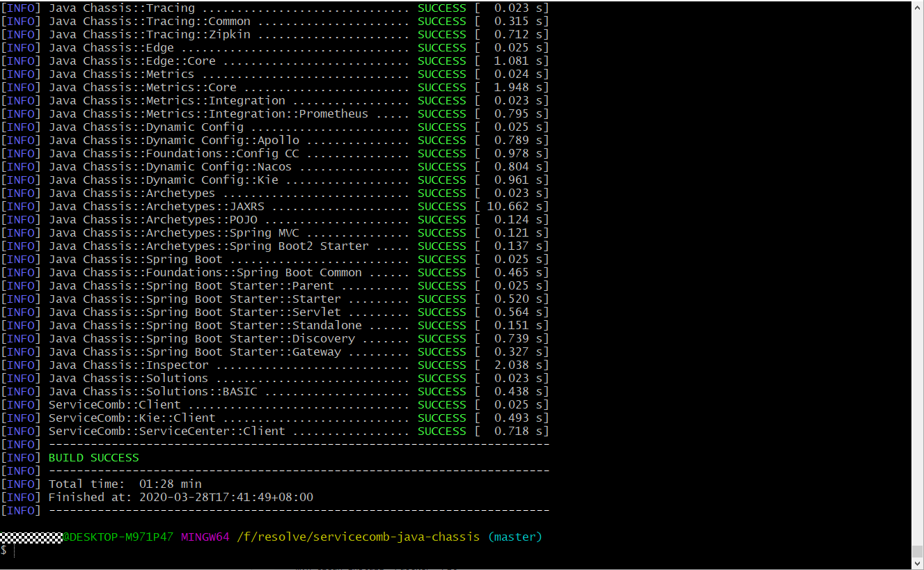
Task: Click the vertical scrollbar thumb
Action: click(918, 550)
